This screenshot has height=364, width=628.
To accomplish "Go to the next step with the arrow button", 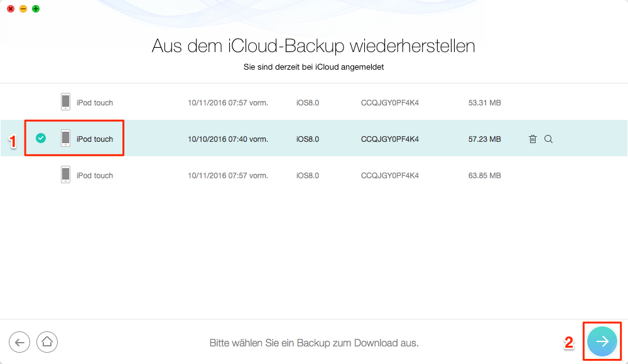I will point(602,341).
